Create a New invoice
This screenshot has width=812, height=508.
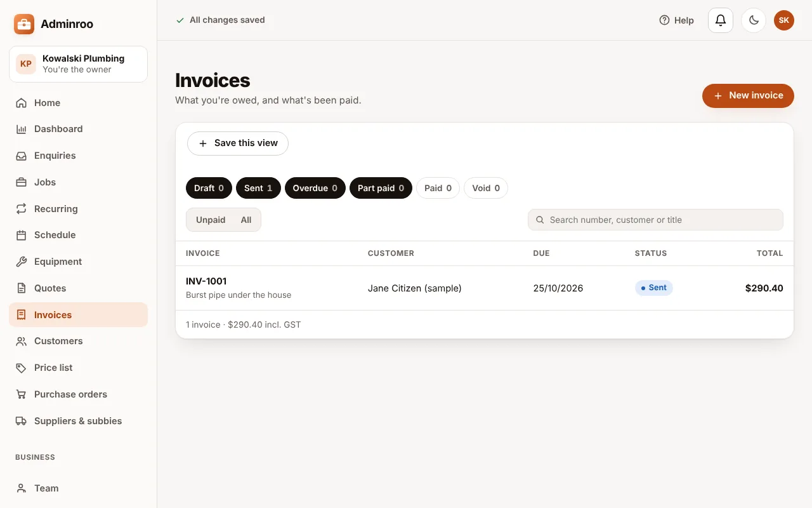tap(748, 96)
